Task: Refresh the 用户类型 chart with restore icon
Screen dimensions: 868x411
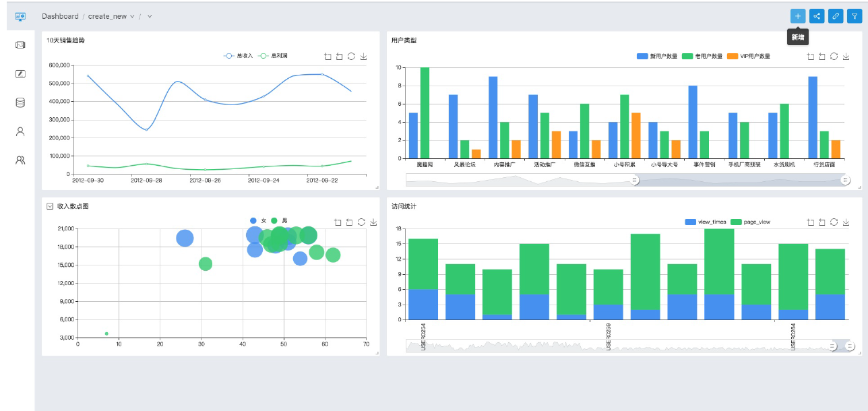Action: pos(834,57)
